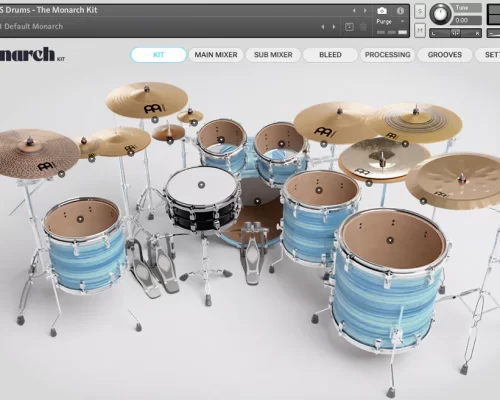Screen dimensions: 500x400
Task: Click the marker on the middle floor tom
Action: pos(319,190)
